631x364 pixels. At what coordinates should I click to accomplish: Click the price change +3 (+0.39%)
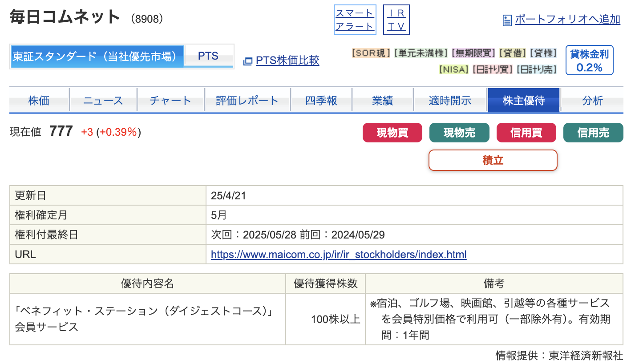111,132
